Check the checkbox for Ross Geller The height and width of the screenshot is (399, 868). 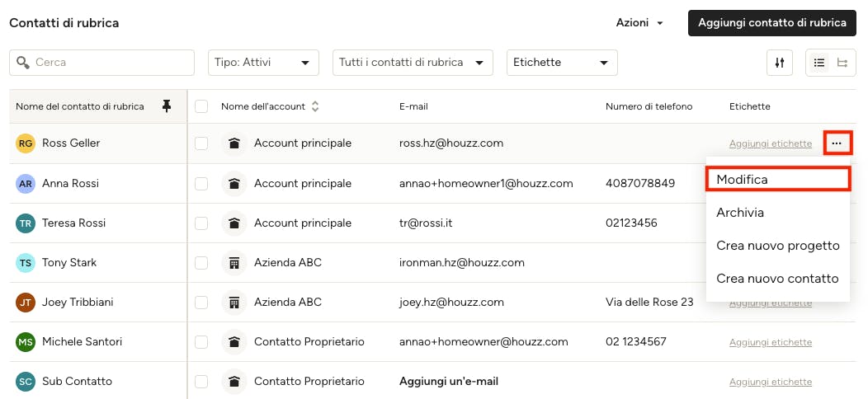coord(201,143)
